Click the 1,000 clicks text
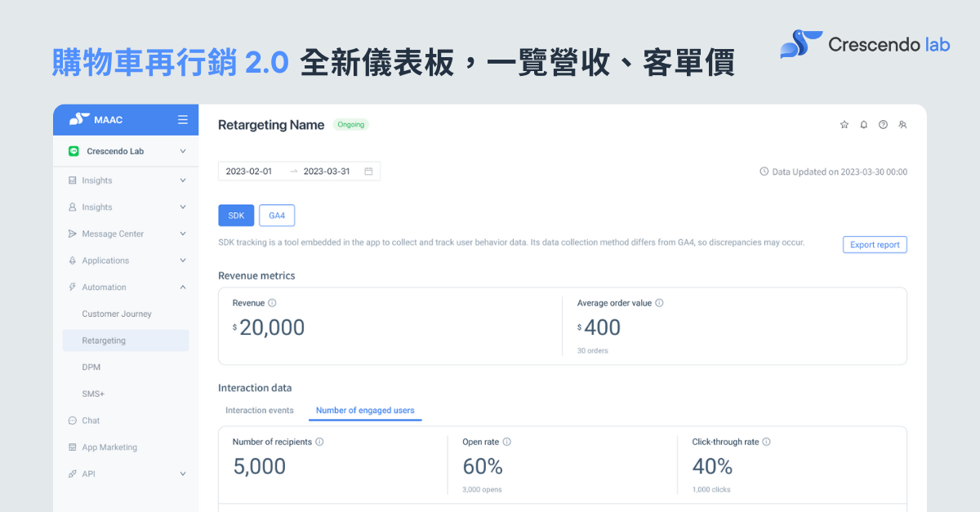 711,490
